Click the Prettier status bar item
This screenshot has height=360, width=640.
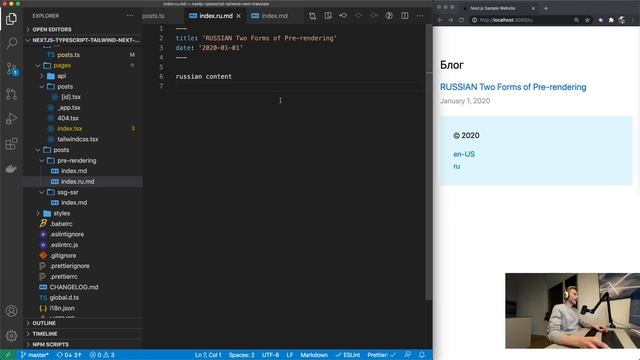381,355
